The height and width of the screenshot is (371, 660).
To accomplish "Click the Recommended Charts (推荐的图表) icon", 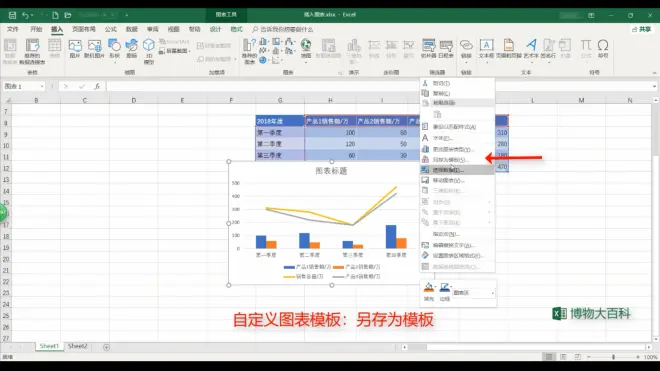I will click(249, 51).
